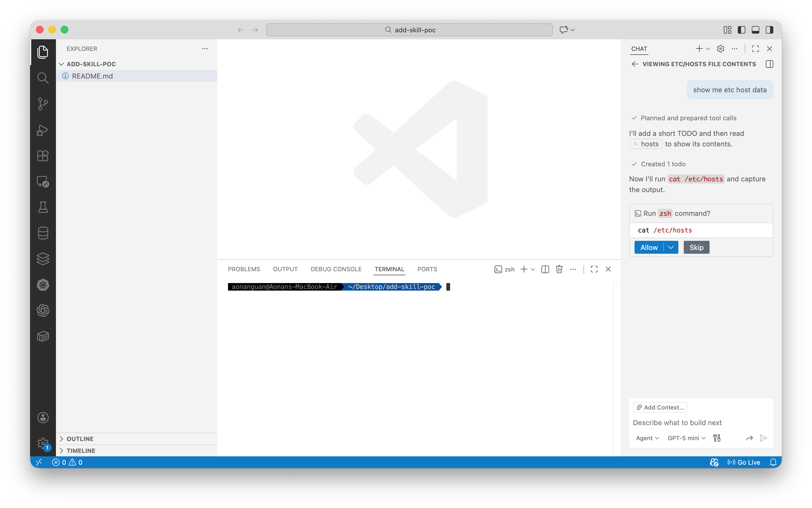812x508 pixels.
Task: Click the Configure Tools icon in chat
Action: pos(717,438)
